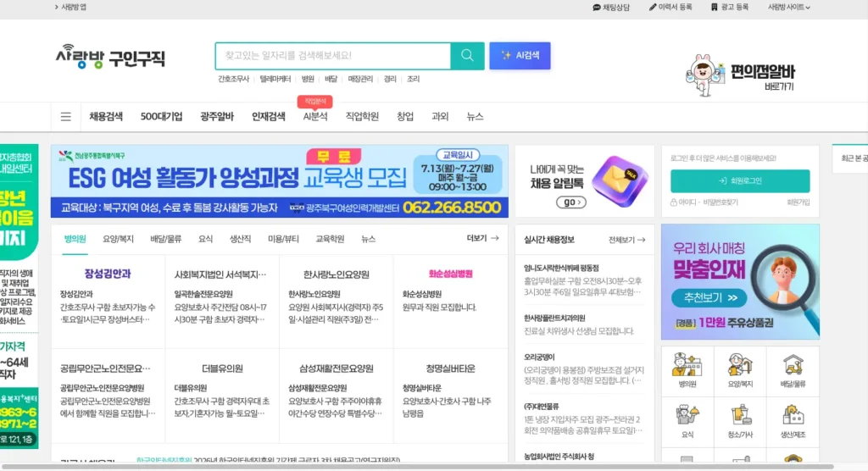
Task: Switch to the 배달/물류 tab
Action: pos(165,239)
